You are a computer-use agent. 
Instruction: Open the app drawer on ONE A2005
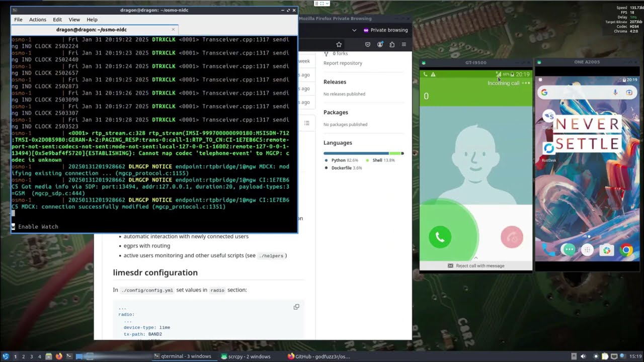588,250
